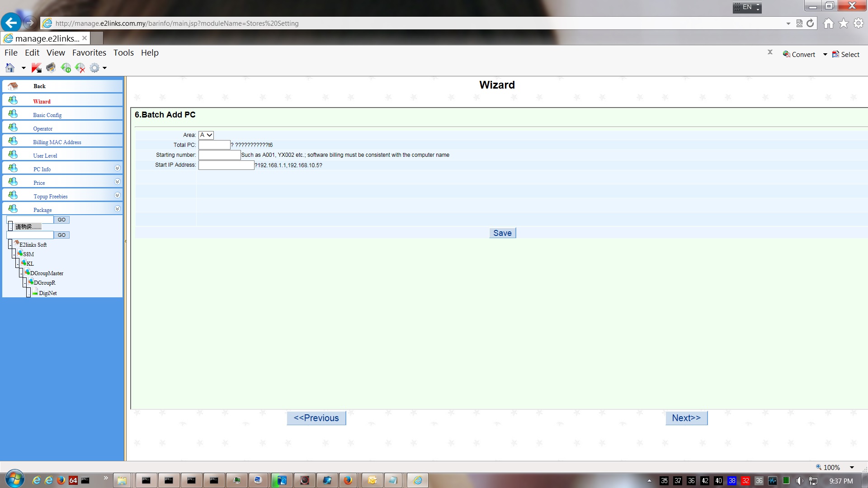Click the IE home toolbar icon
This screenshot has height=488, width=868.
[10, 68]
